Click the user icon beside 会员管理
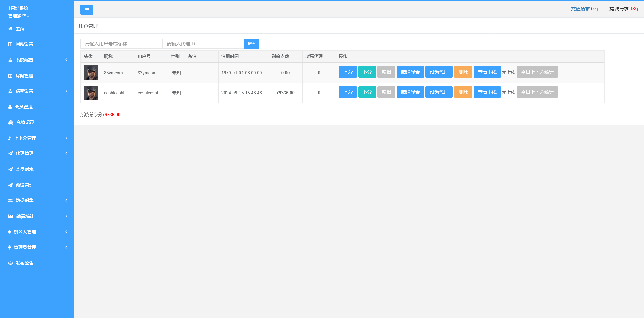The height and width of the screenshot is (318, 644). coord(10,107)
